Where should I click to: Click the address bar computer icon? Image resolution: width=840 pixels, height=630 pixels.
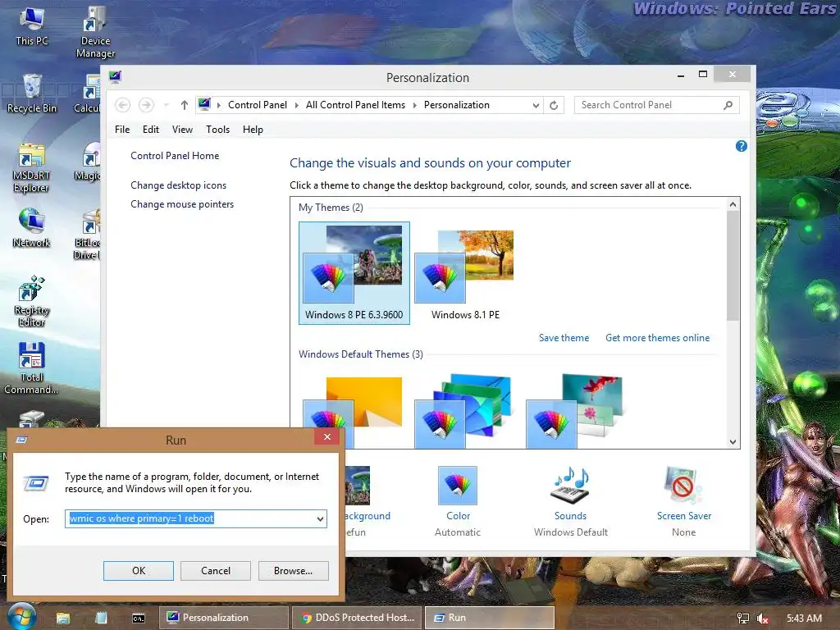pos(204,104)
